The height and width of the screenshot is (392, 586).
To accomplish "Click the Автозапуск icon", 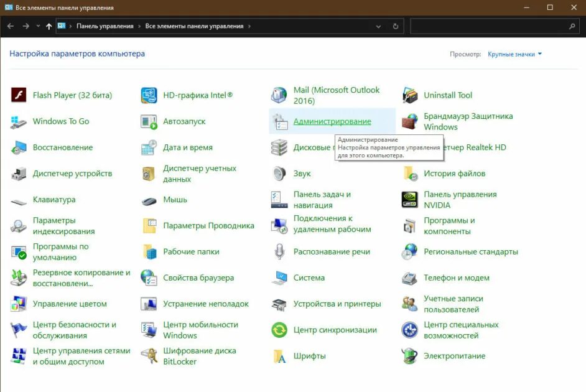I will pos(149,121).
